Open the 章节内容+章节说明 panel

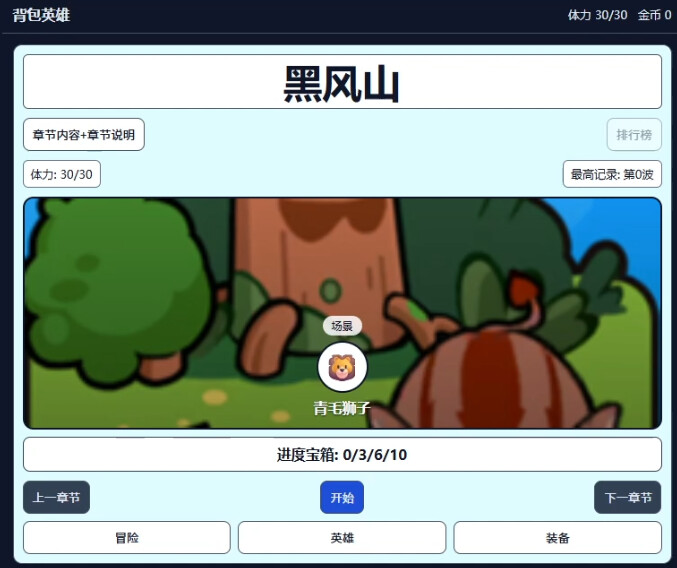coord(84,135)
